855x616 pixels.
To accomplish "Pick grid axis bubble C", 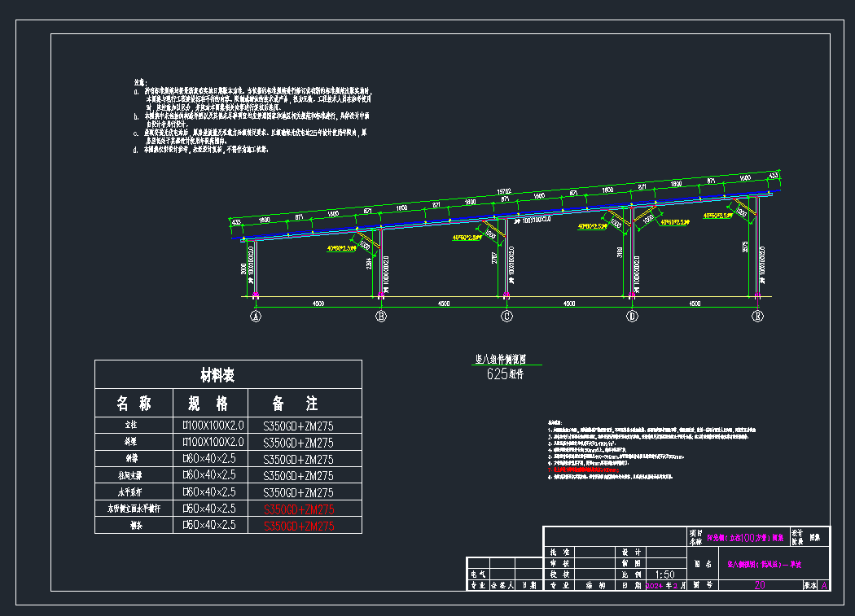I will click(x=506, y=317).
